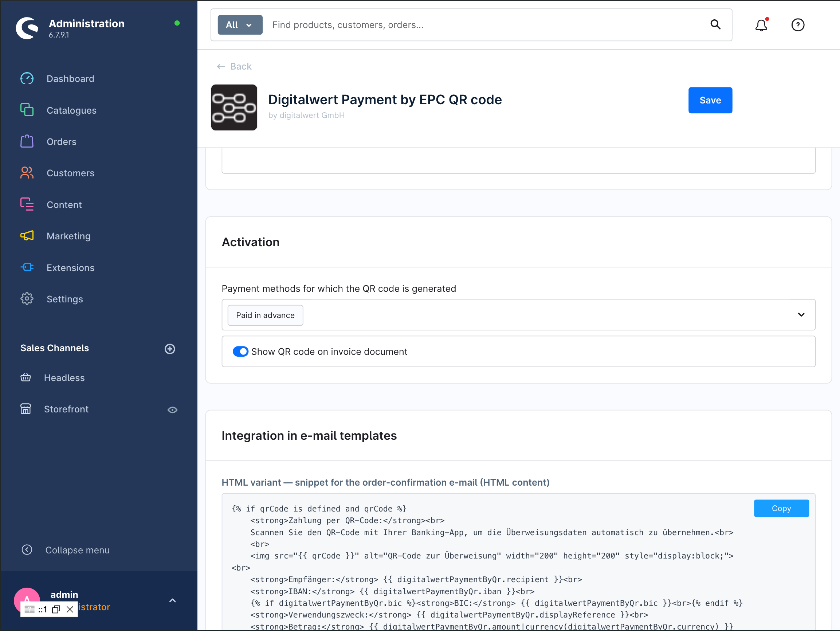Open the help question mark icon
Image resolution: width=840 pixels, height=631 pixels.
(x=797, y=25)
